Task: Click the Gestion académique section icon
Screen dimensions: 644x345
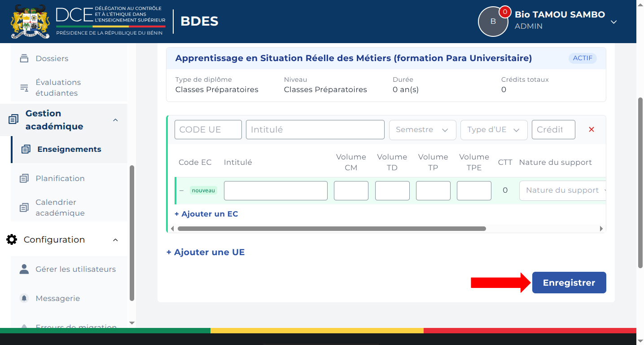Action: pos(13,119)
